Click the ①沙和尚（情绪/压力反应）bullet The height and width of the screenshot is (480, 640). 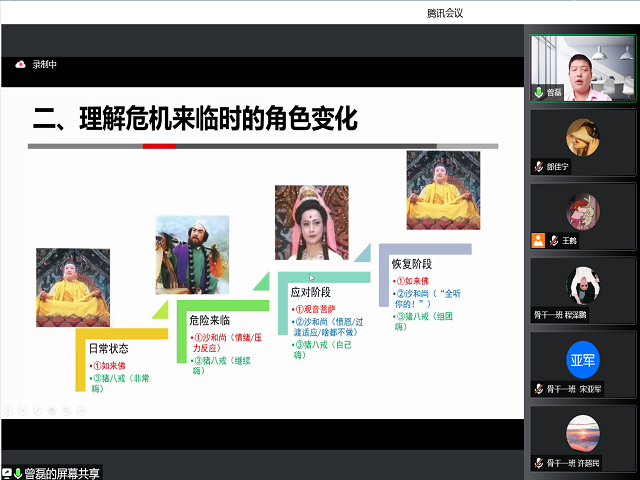pos(227,343)
